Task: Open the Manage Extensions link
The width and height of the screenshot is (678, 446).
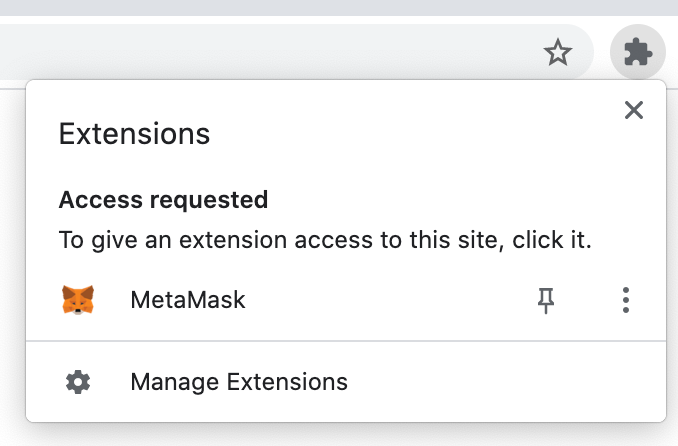Action: (239, 382)
